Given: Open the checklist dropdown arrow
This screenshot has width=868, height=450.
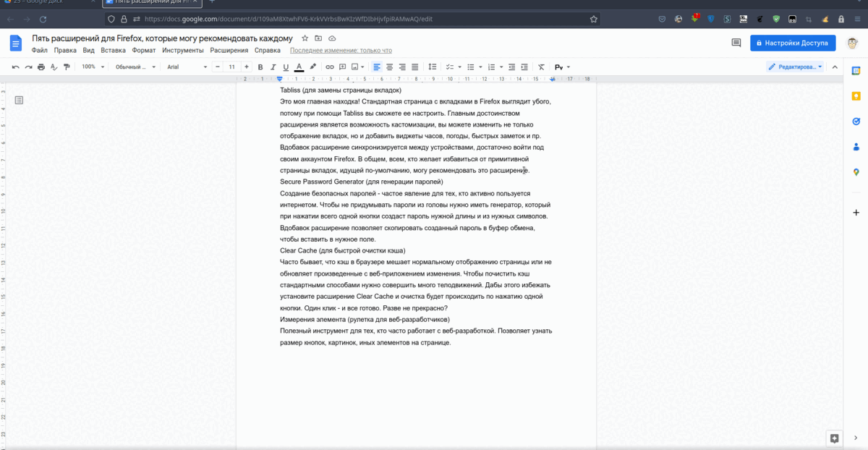Looking at the screenshot, I should tap(459, 67).
